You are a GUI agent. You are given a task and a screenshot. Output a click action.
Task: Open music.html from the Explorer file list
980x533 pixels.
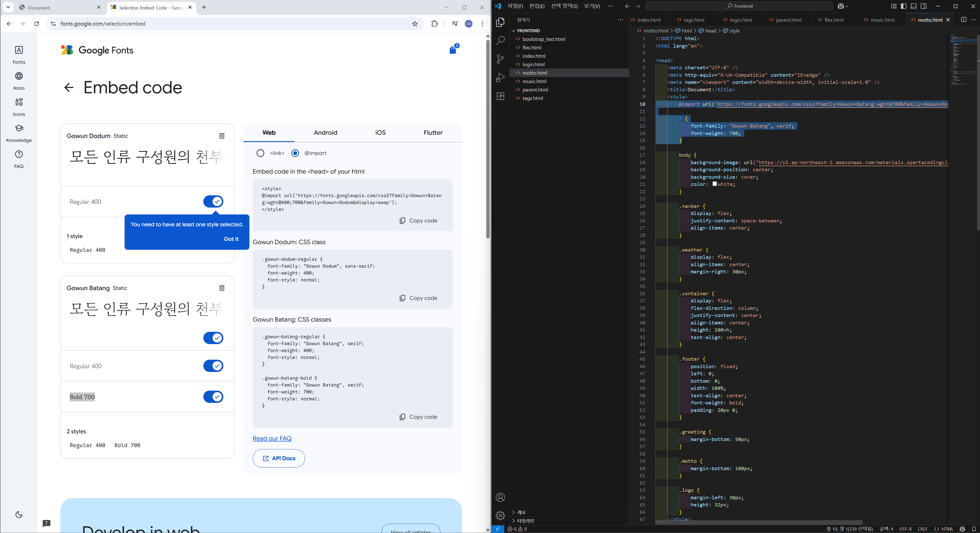tap(534, 81)
